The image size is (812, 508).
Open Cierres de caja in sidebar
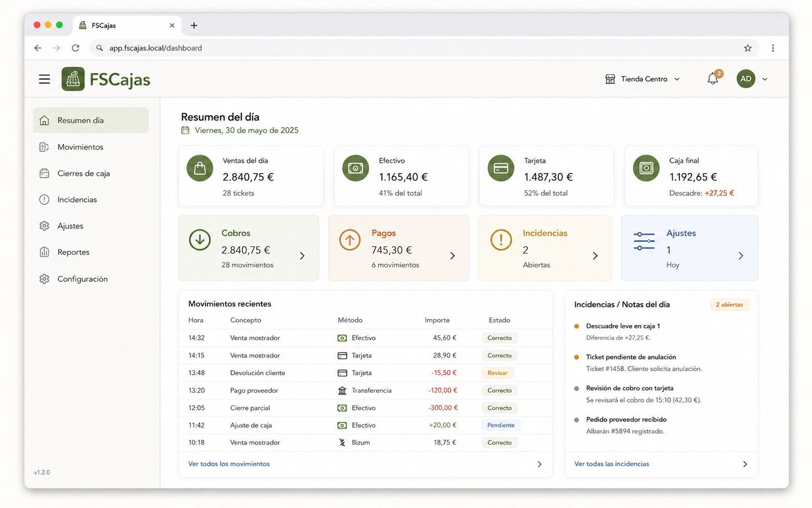[91, 173]
